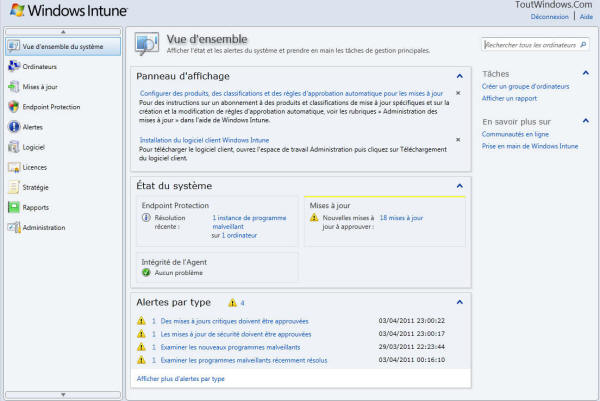This screenshot has height=401, width=600.
Task: Collapse the Alertes par type section
Action: coord(460,302)
